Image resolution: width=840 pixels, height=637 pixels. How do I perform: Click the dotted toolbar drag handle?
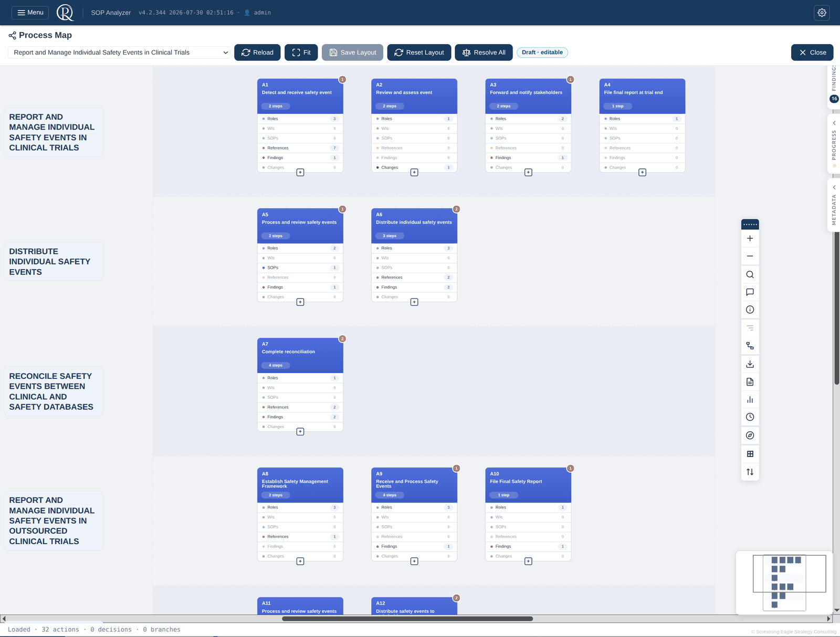[750, 225]
